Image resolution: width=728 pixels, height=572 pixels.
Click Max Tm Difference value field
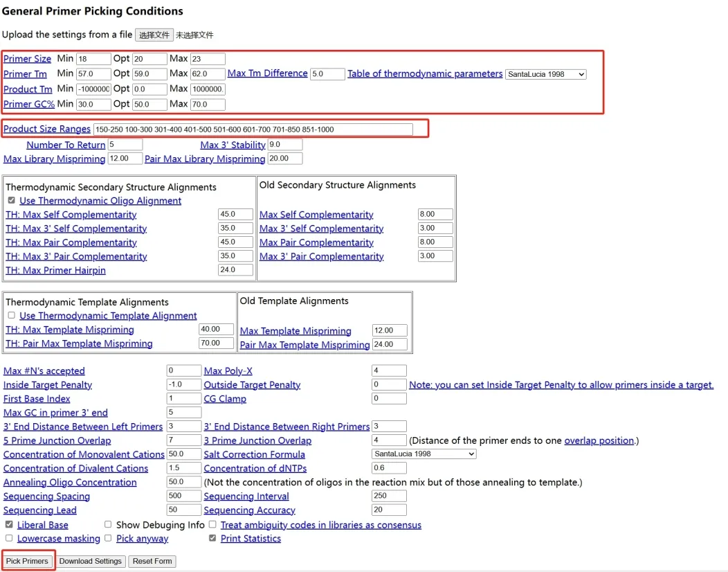[x=327, y=74]
